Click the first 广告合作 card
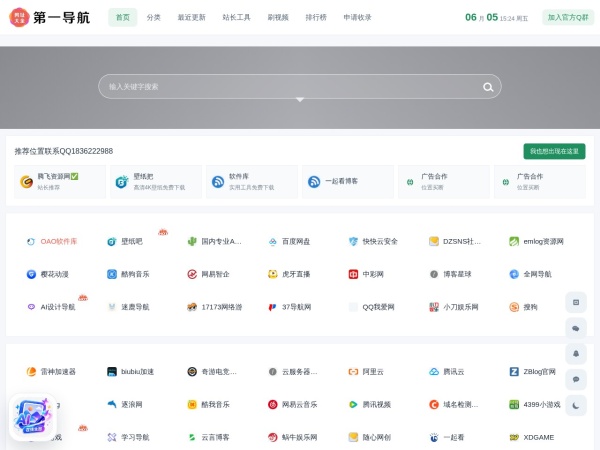This screenshot has height=450, width=600. point(444,181)
